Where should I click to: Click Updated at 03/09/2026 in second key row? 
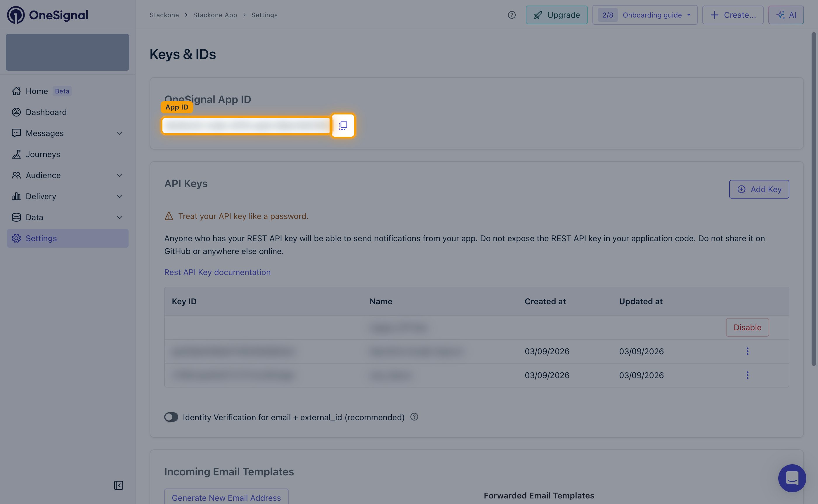641,351
